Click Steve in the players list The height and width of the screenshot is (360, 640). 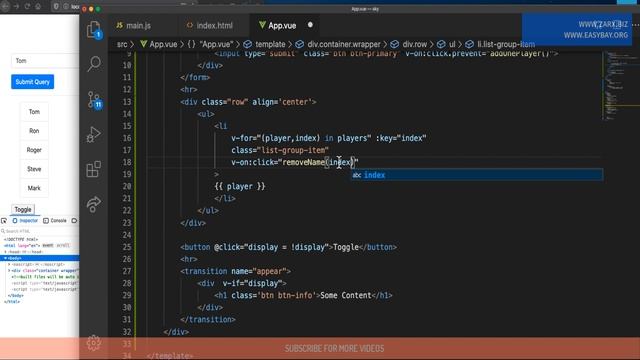click(34, 169)
